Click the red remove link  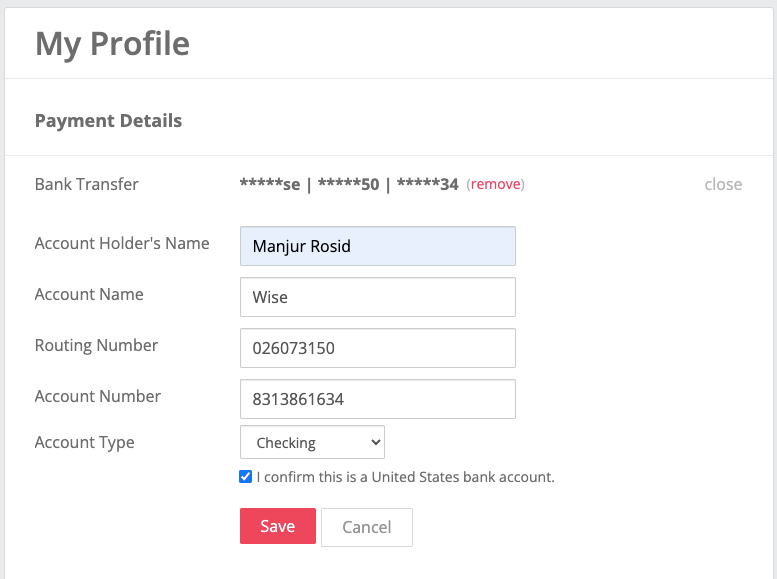[x=495, y=184]
